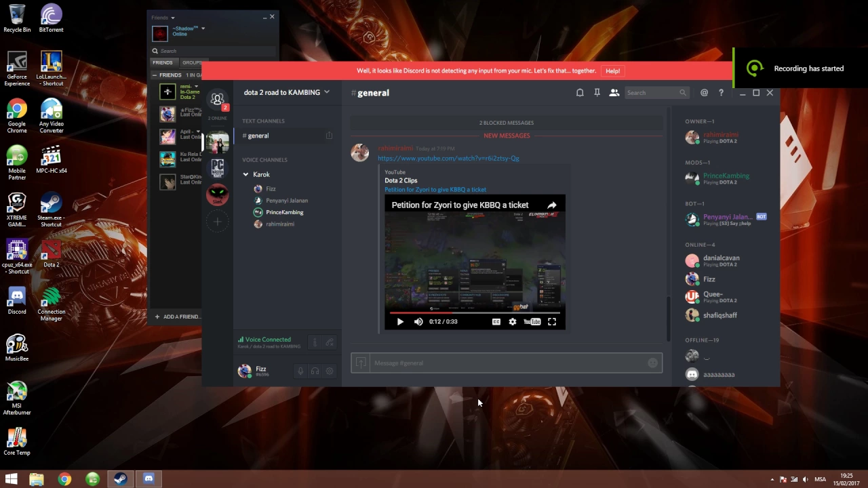Open YouTube video settings gear

(x=513, y=322)
